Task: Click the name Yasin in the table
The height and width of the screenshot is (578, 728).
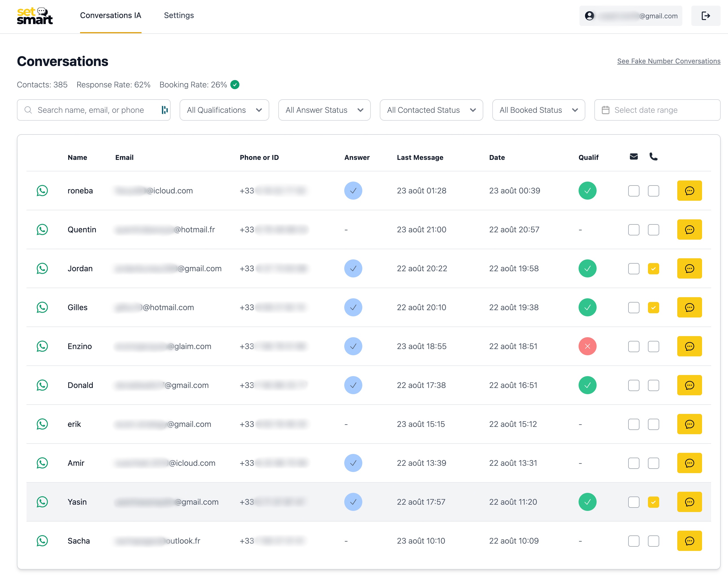Action: pos(77,502)
